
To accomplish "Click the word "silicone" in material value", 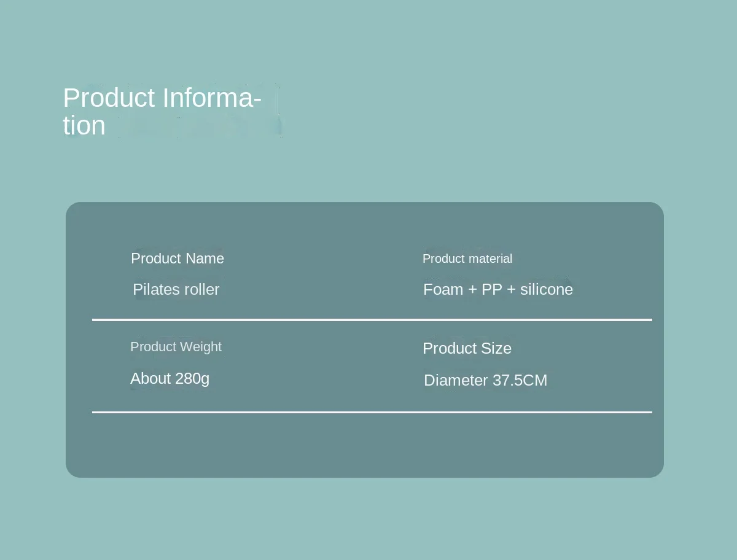I will 547,289.
